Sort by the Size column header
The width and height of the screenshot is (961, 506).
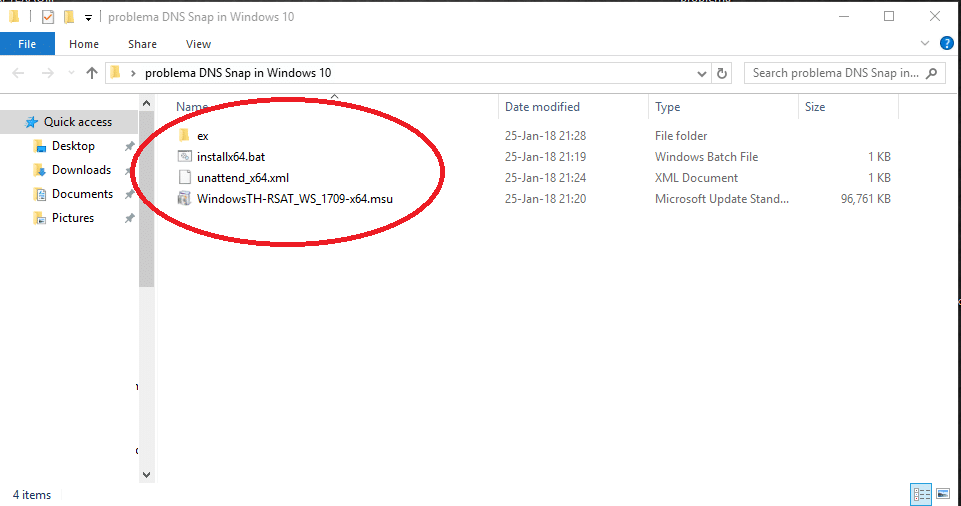point(815,107)
